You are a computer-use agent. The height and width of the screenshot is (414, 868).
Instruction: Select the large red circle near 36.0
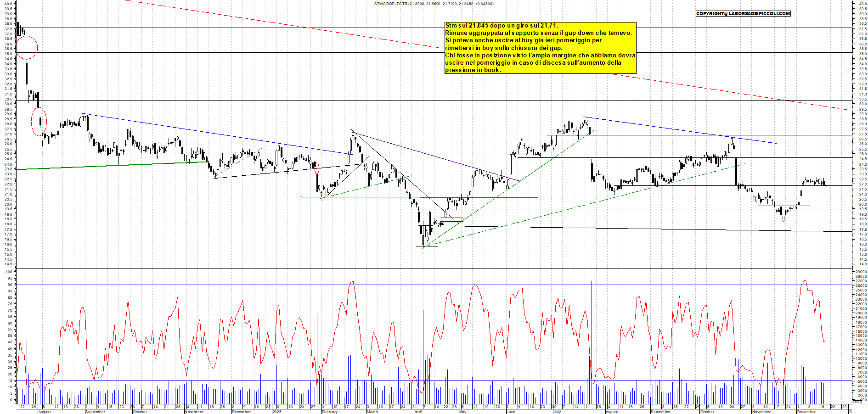pyautogui.click(x=27, y=47)
